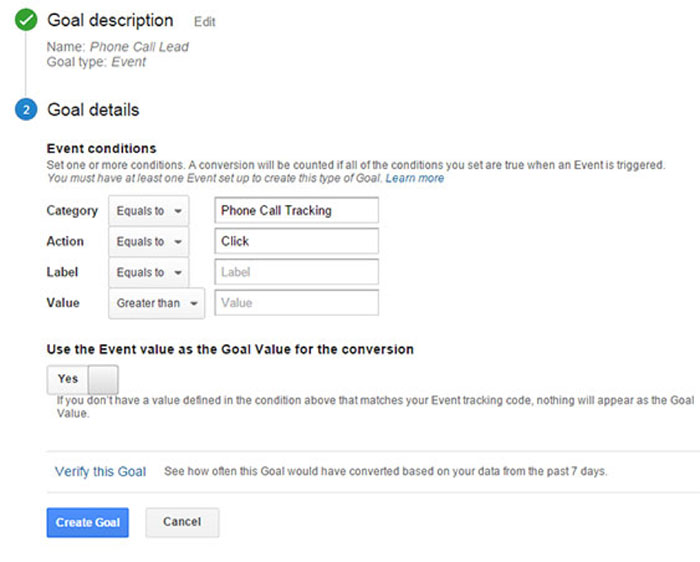The height and width of the screenshot is (562, 700).
Task: Focus the empty Label input field
Action: [296, 272]
